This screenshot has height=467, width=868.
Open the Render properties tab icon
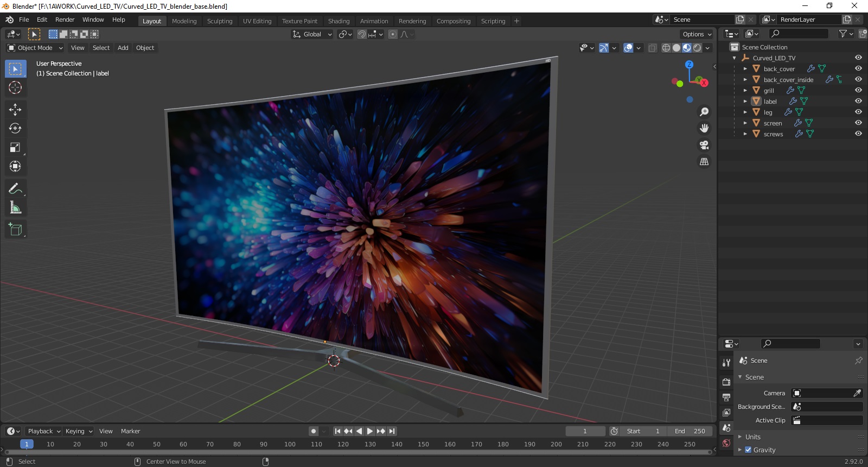(726, 382)
